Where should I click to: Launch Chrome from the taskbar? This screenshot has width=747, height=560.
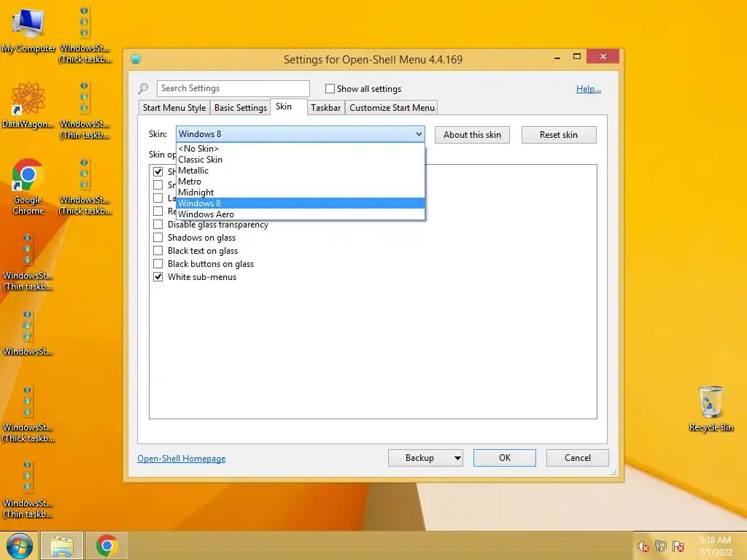coord(107,545)
